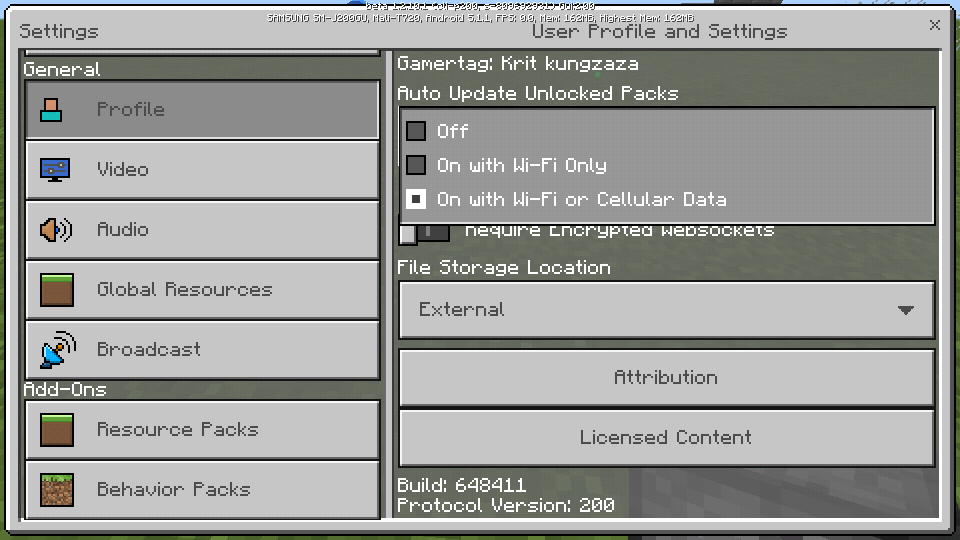Open Licensed Content

[x=667, y=438]
